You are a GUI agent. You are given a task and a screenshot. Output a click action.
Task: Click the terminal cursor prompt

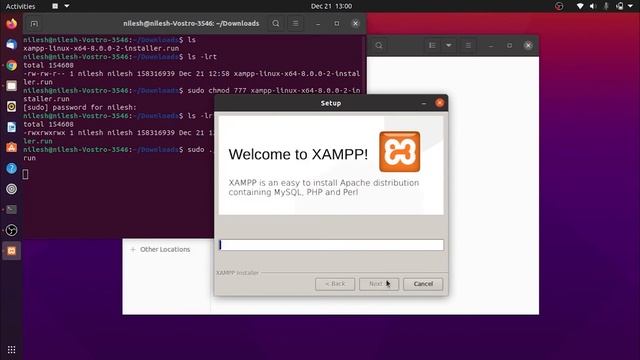click(25, 174)
